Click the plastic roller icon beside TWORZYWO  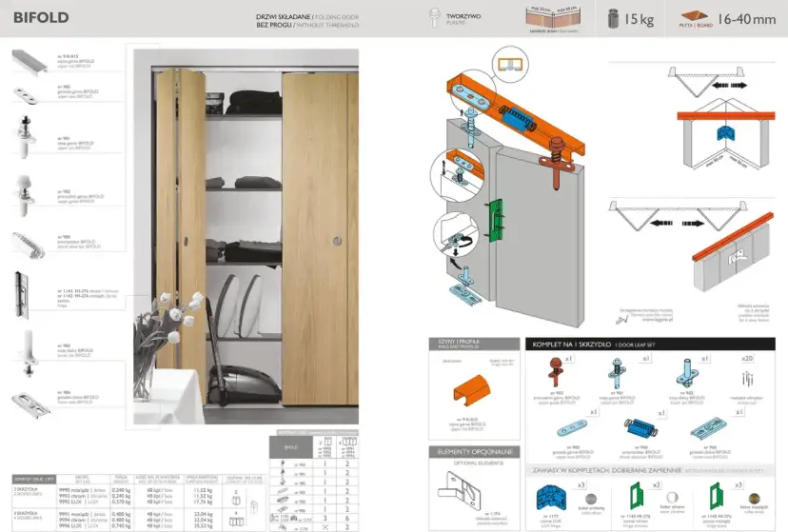[434, 18]
